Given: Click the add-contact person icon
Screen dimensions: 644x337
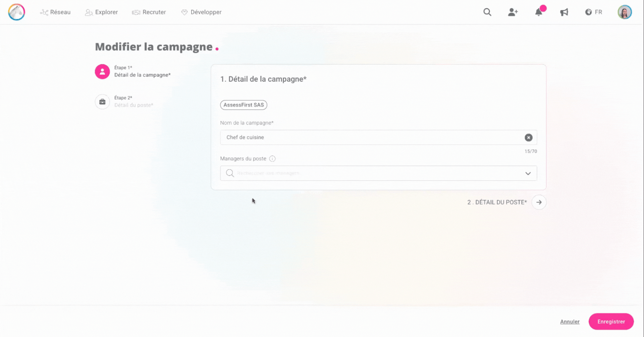Looking at the screenshot, I should [x=513, y=12].
